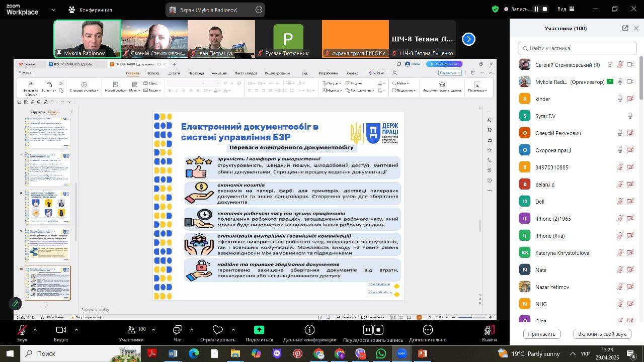
Task: Focus the Найти участника search field
Action: (577, 48)
